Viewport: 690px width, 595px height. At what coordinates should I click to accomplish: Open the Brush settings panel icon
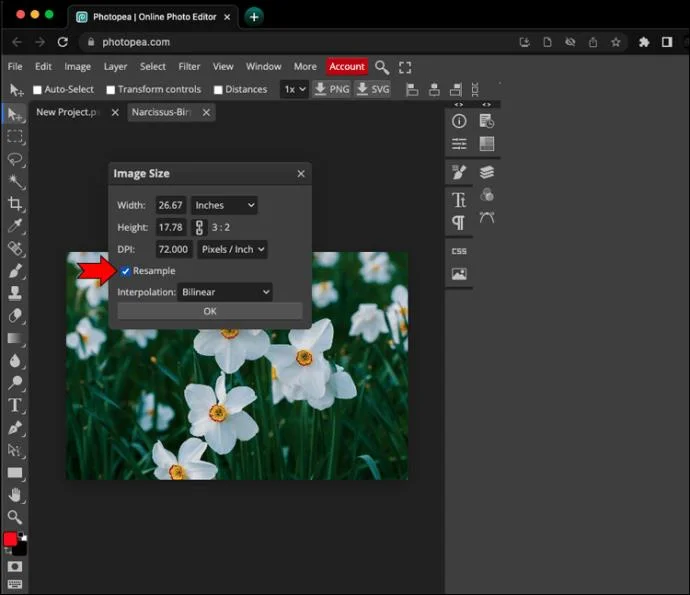pos(459,172)
